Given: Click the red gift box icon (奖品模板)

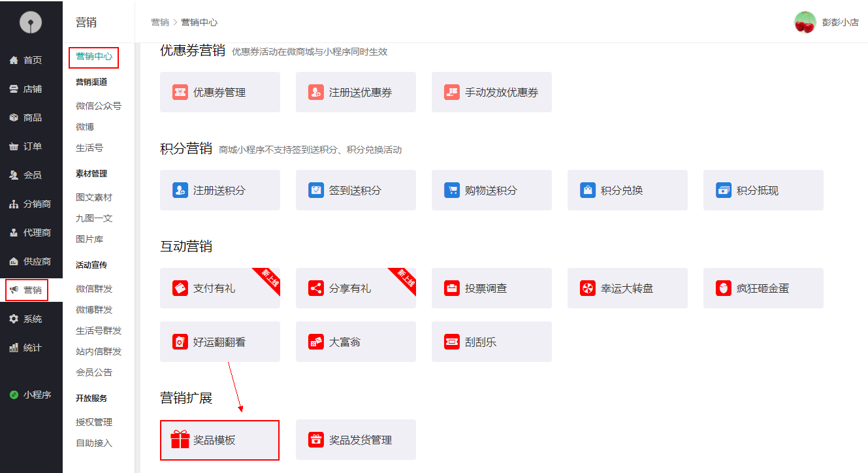Looking at the screenshot, I should [x=180, y=440].
